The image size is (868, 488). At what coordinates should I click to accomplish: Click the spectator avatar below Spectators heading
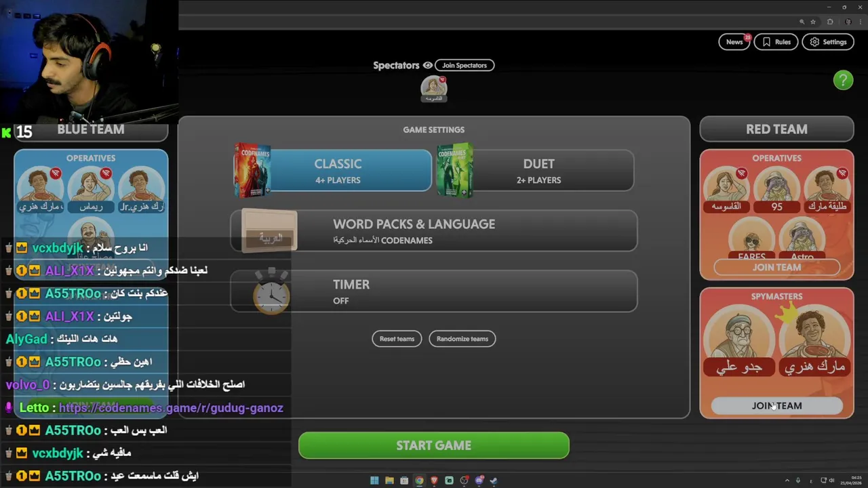point(433,87)
